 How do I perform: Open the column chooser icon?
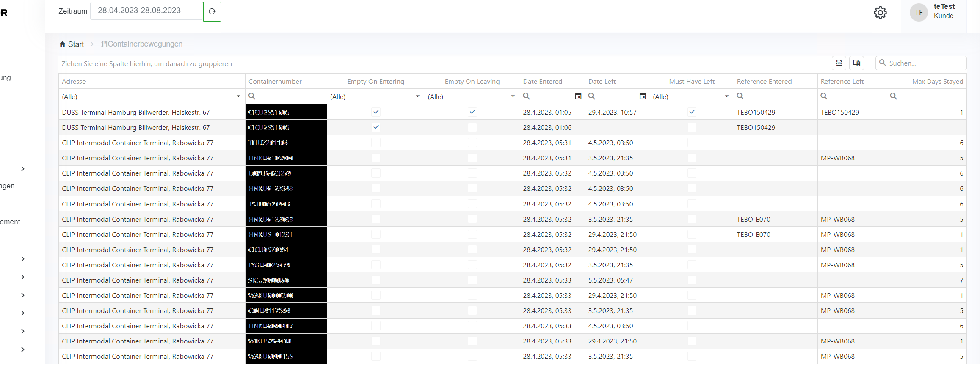point(856,63)
